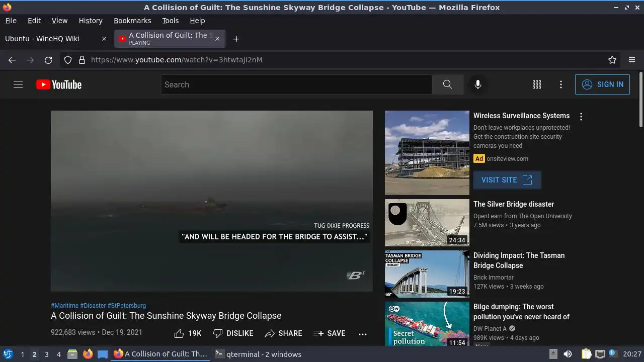The width and height of the screenshot is (644, 362).
Task: Open the YouTube apps grid
Action: pyautogui.click(x=537, y=84)
